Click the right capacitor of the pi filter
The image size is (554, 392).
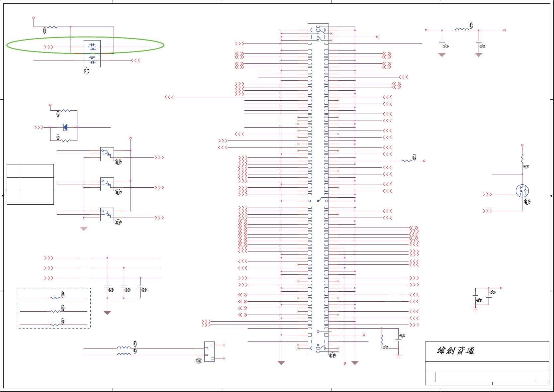tap(479, 42)
